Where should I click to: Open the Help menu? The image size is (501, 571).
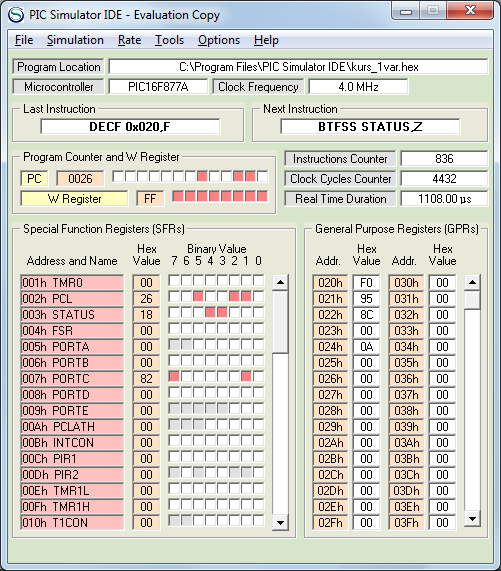(x=266, y=40)
